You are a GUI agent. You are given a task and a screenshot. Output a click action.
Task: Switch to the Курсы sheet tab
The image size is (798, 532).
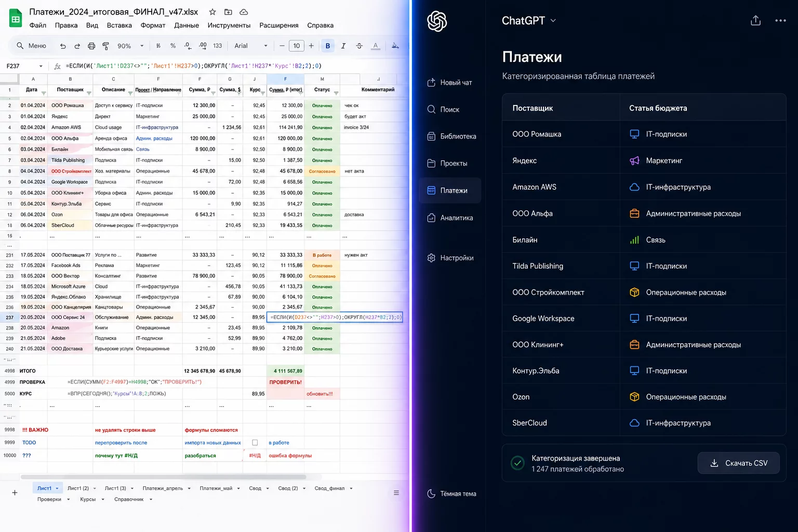[88, 499]
